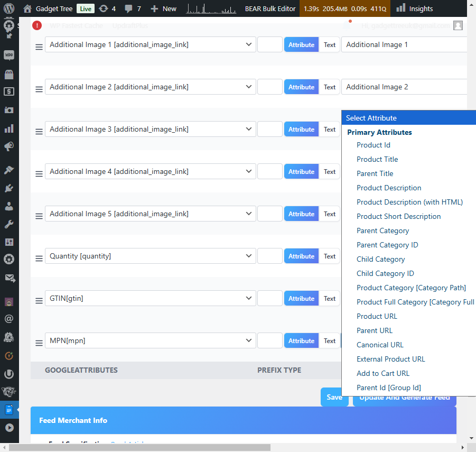Click the horizontal scrollbar thumb
Screen dimensions: 476x452
pyautogui.click(x=139, y=447)
